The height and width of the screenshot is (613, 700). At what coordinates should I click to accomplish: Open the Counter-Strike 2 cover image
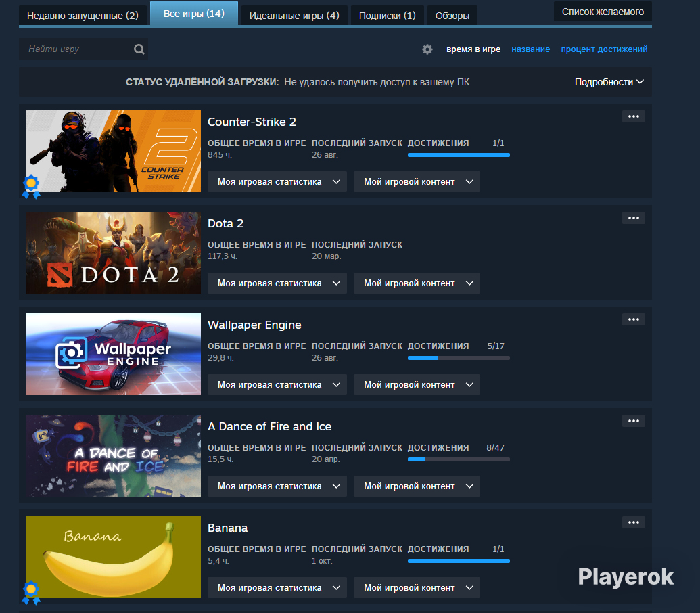pos(113,151)
